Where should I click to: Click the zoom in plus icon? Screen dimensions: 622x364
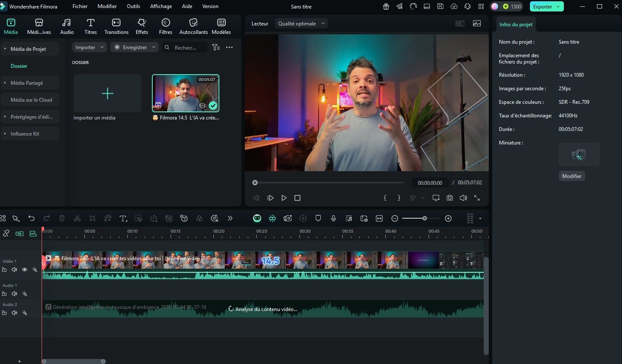[x=448, y=218]
